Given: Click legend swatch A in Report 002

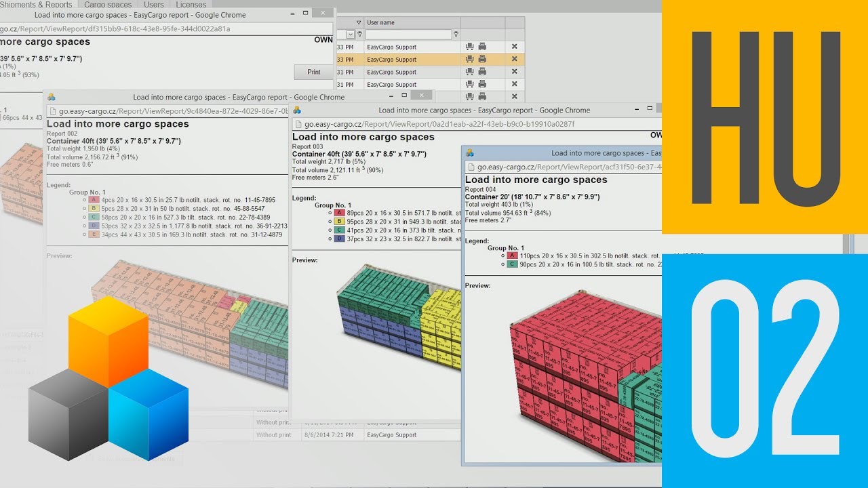Looking at the screenshot, I should [94, 200].
